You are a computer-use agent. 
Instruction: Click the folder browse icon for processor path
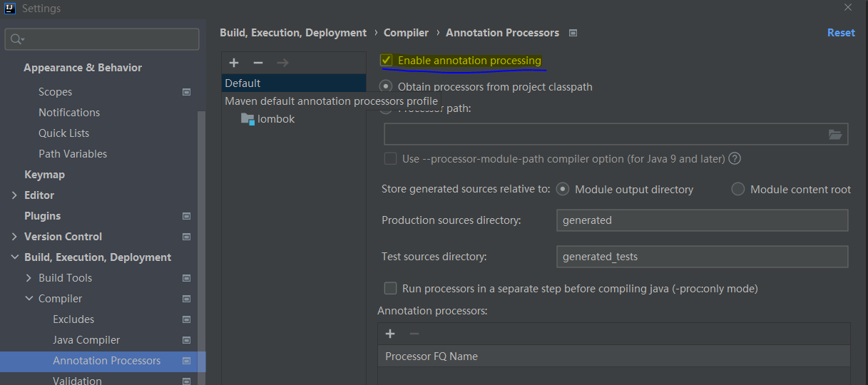click(835, 134)
